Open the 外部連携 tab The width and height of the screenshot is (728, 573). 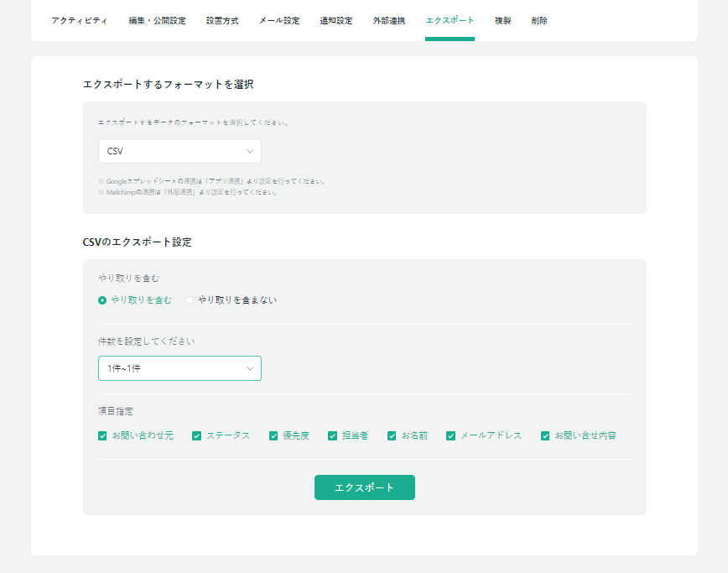(x=388, y=19)
